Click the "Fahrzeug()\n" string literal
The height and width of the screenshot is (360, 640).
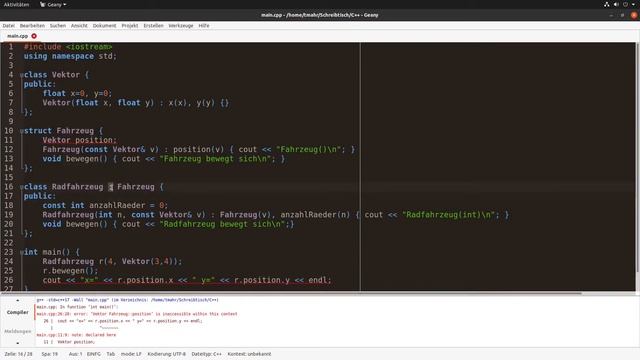(x=309, y=149)
